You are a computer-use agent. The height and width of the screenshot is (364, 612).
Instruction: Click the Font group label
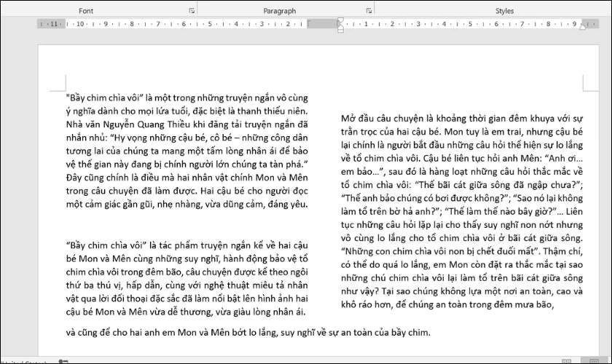coord(86,11)
